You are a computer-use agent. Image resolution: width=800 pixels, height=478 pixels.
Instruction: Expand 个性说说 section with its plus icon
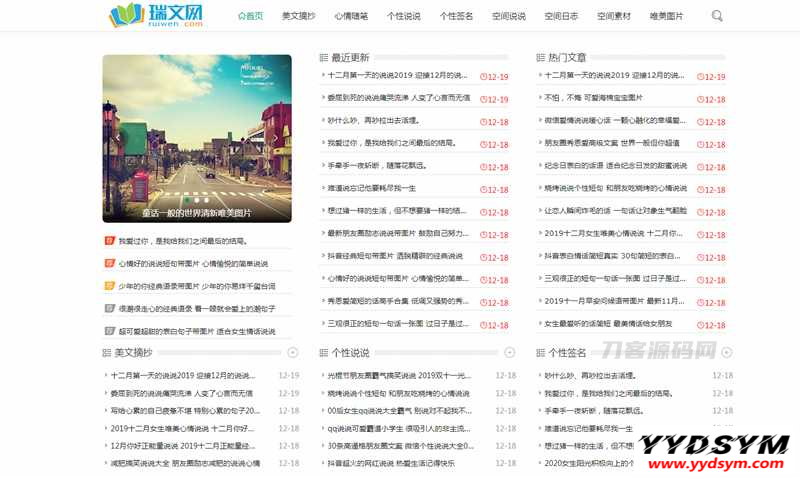click(x=510, y=353)
